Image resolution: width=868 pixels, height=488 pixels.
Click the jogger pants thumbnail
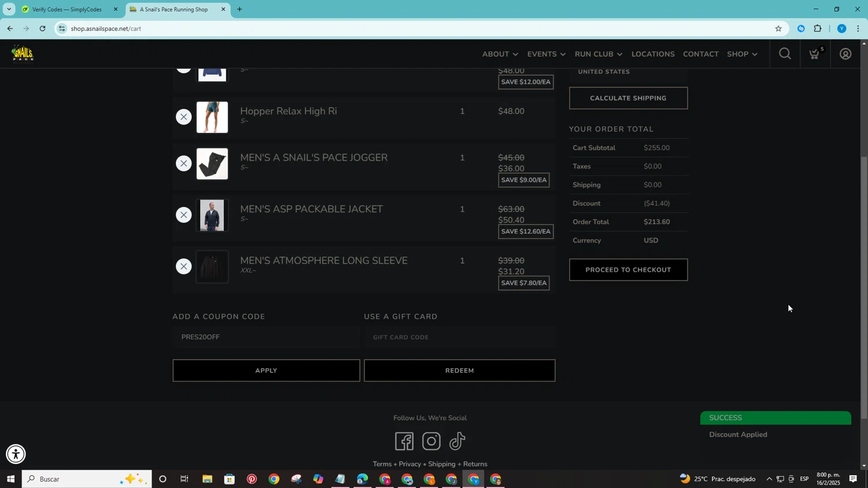pos(212,164)
